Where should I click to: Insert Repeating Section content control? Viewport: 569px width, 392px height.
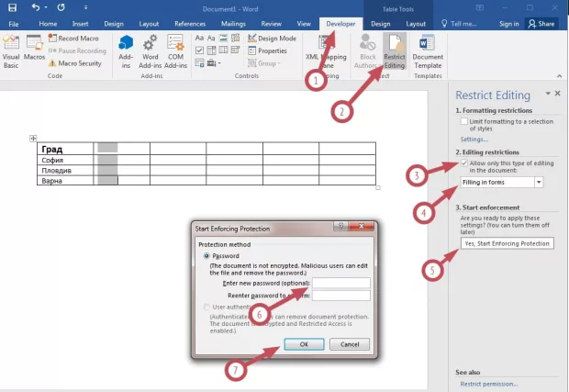(199, 62)
